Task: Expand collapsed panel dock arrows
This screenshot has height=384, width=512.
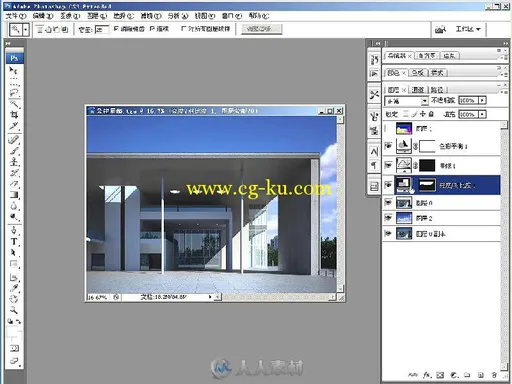Action: pos(377,43)
